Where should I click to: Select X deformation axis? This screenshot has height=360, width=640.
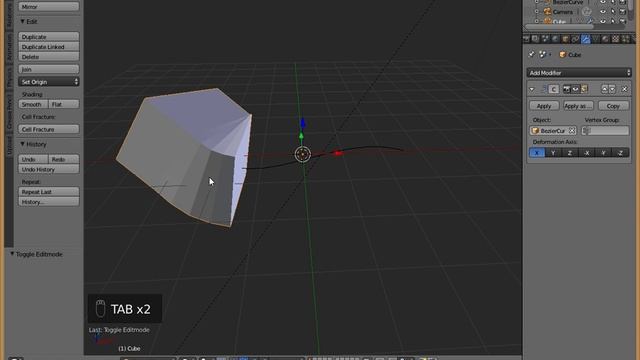(x=537, y=153)
